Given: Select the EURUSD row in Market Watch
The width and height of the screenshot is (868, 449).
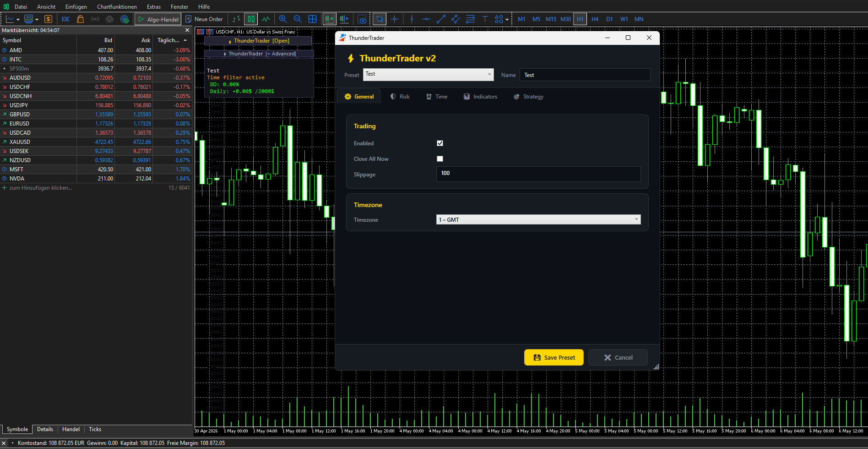Looking at the screenshot, I should [x=96, y=124].
